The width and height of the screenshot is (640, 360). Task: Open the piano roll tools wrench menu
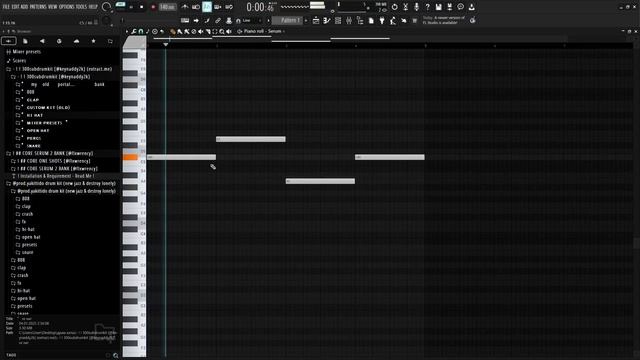click(133, 31)
